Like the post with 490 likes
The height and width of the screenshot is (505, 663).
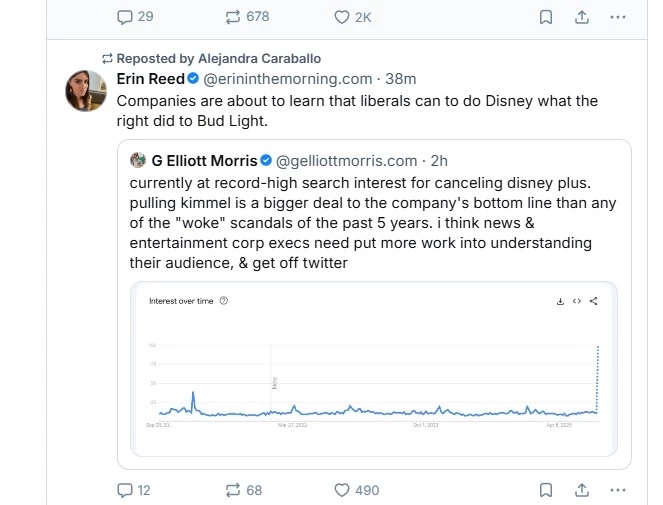click(x=342, y=490)
